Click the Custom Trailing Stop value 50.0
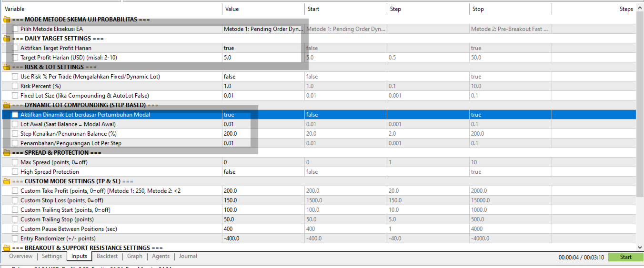Screen dimensions: 644x268 263,219
